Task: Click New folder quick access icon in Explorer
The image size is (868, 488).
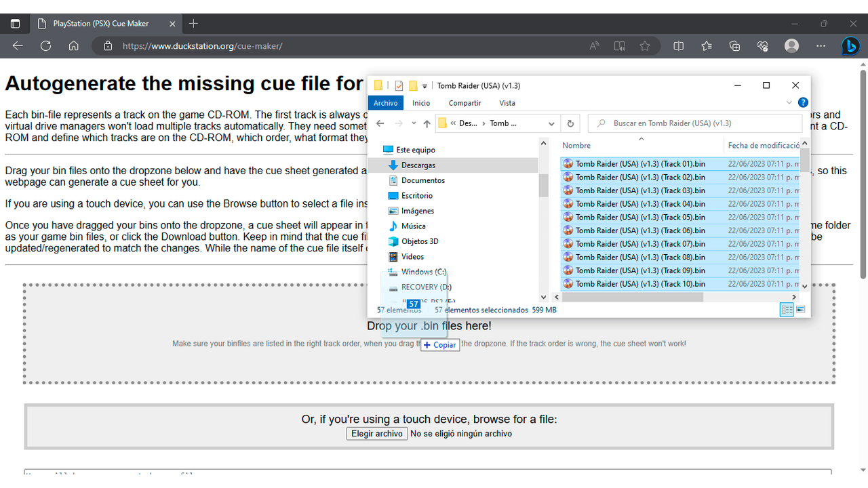Action: coord(412,85)
